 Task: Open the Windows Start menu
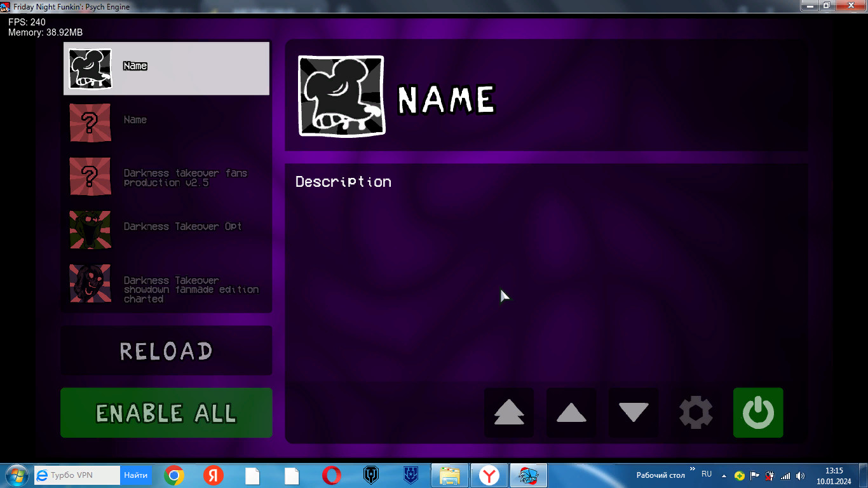click(x=16, y=475)
